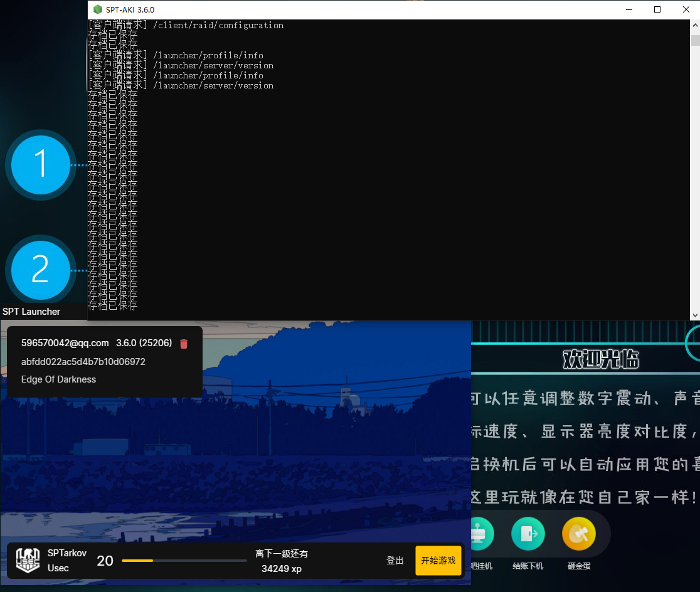Click the level XP progress bar
The image size is (700, 592).
click(x=184, y=561)
